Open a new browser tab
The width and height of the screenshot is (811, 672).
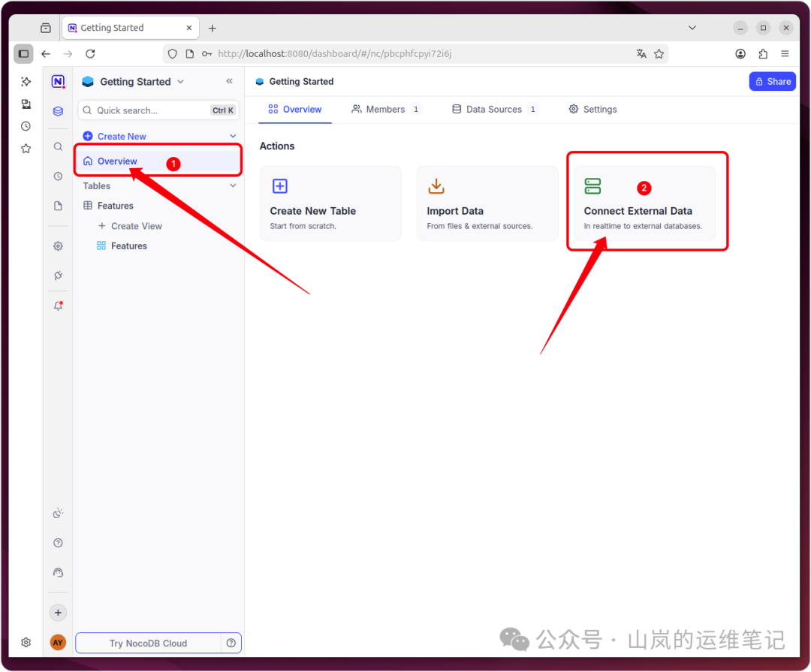click(x=213, y=28)
